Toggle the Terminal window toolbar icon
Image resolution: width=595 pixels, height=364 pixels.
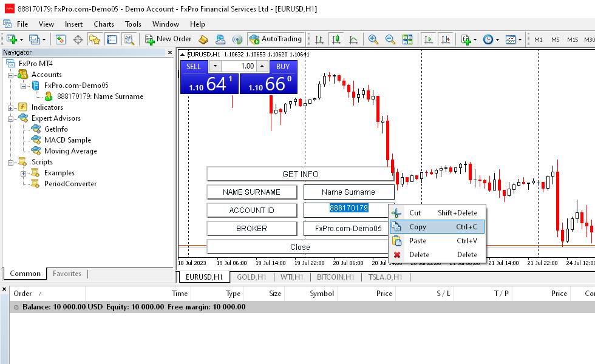(112, 39)
